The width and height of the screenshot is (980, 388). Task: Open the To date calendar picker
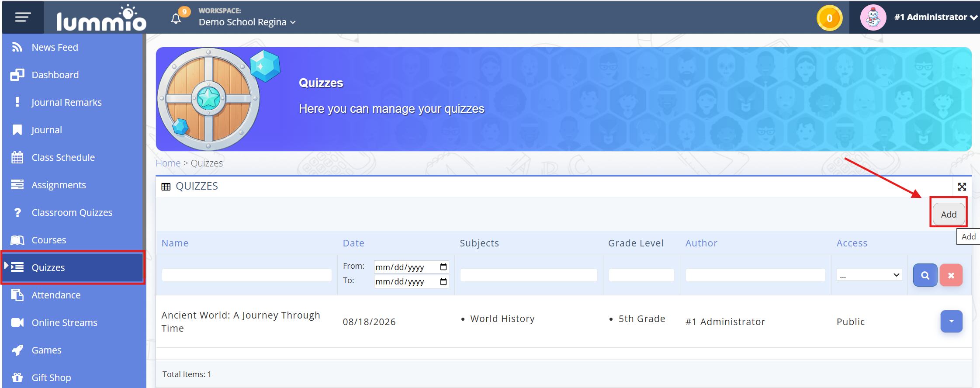(x=443, y=281)
